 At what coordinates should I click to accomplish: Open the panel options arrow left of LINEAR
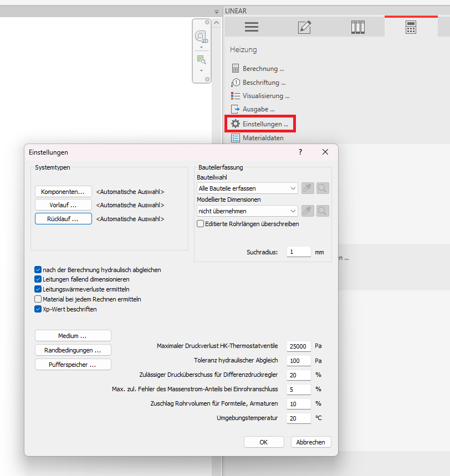(217, 12)
